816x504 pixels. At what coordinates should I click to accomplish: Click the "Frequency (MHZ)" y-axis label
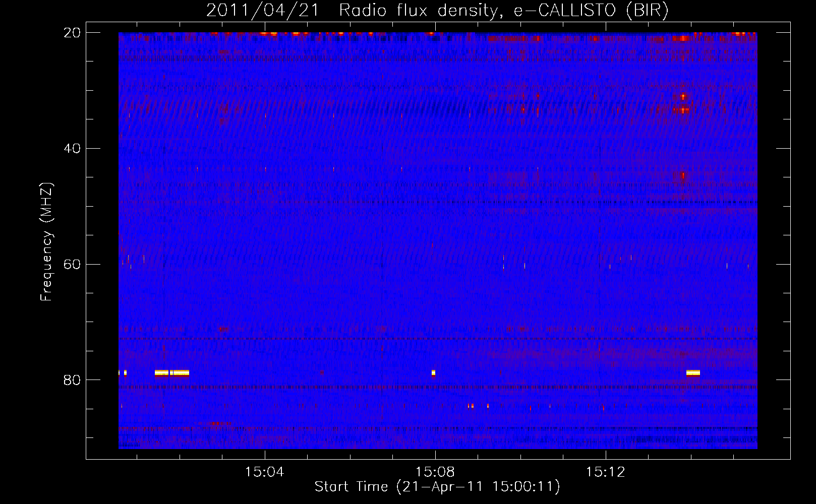pyautogui.click(x=46, y=242)
